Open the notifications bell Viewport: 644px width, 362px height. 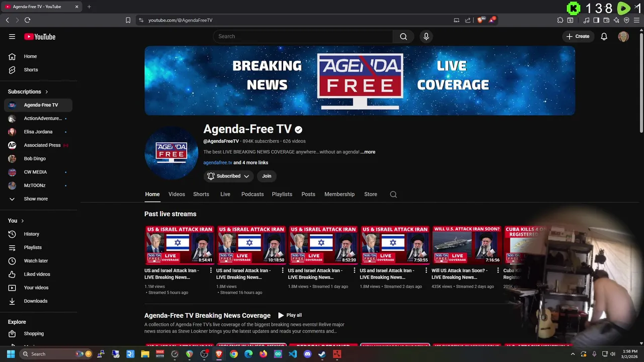(x=604, y=36)
